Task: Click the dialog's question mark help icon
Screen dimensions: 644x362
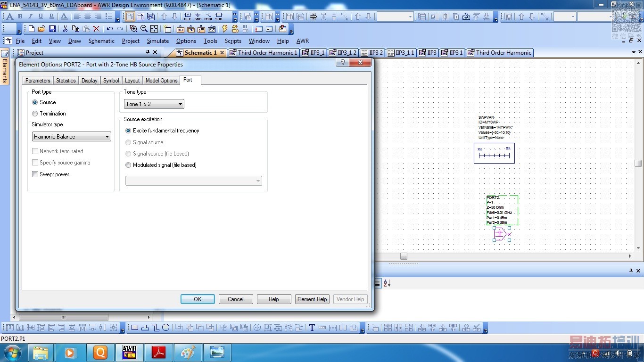Action: (343, 63)
